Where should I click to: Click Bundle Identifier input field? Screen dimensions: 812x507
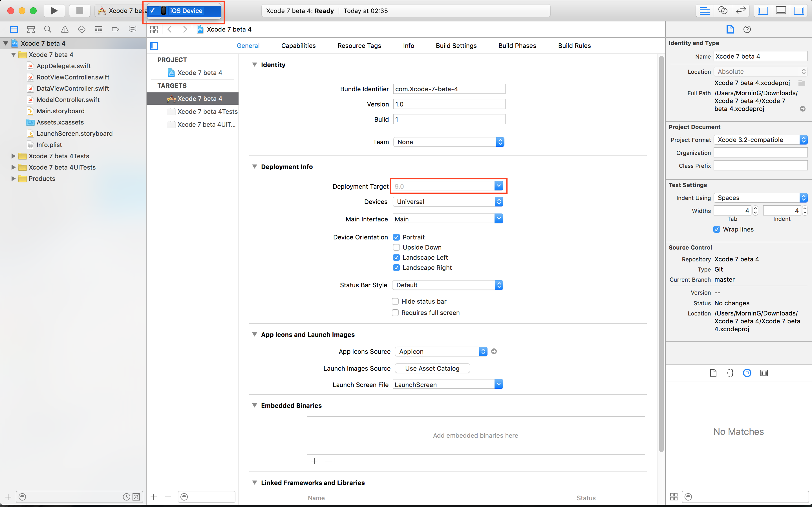448,89
